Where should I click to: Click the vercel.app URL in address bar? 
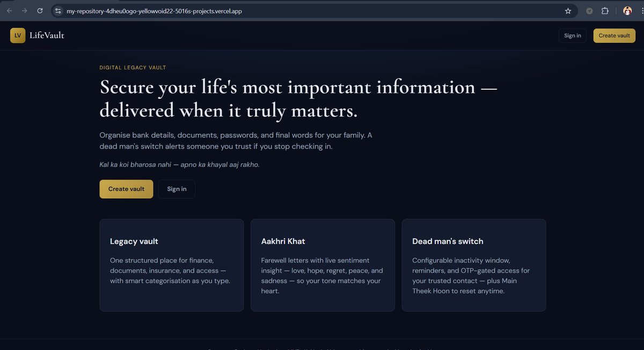tap(154, 11)
